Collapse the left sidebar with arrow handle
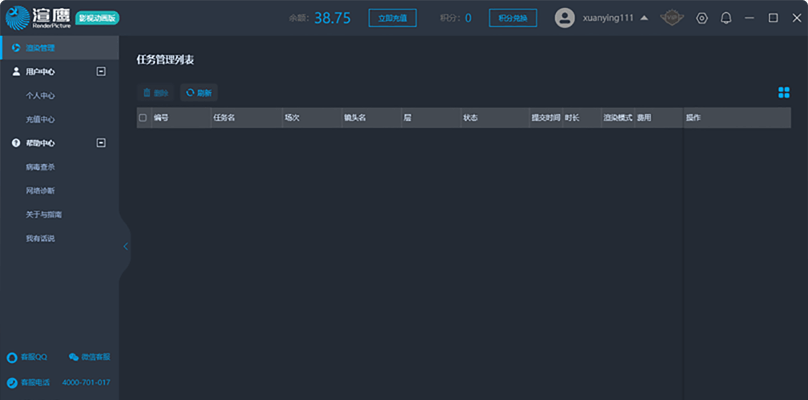 (x=125, y=246)
